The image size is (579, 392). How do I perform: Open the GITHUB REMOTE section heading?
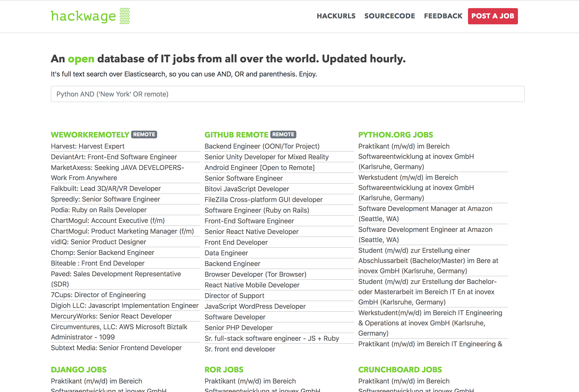(236, 135)
